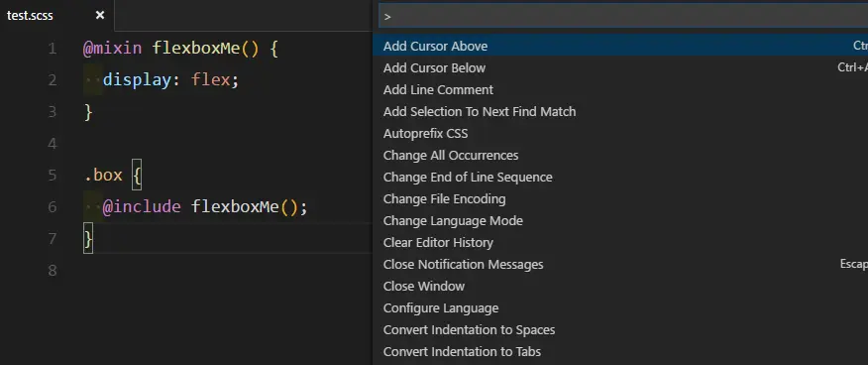The width and height of the screenshot is (868, 365).
Task: Open Change File Encoding command
Action: (620, 198)
